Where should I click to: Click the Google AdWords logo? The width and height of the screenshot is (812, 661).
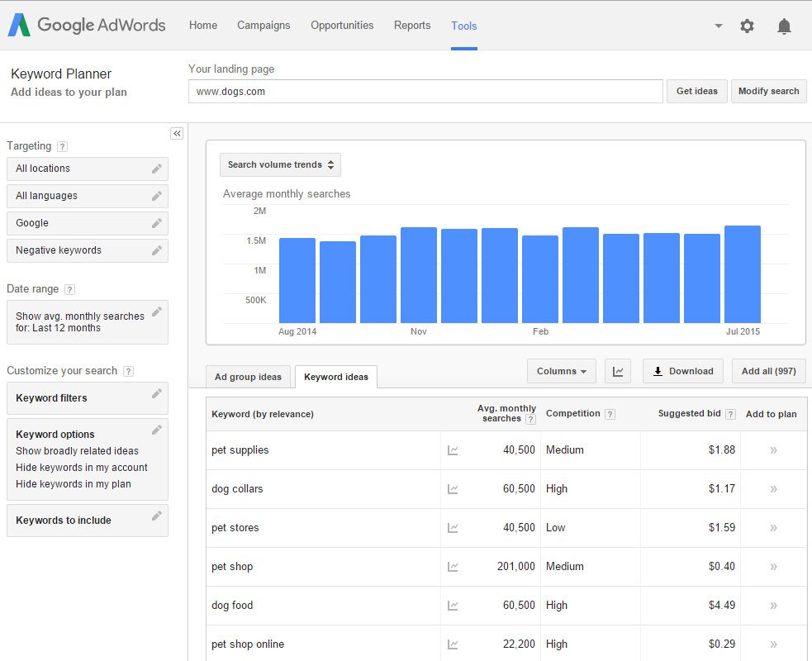click(x=87, y=25)
